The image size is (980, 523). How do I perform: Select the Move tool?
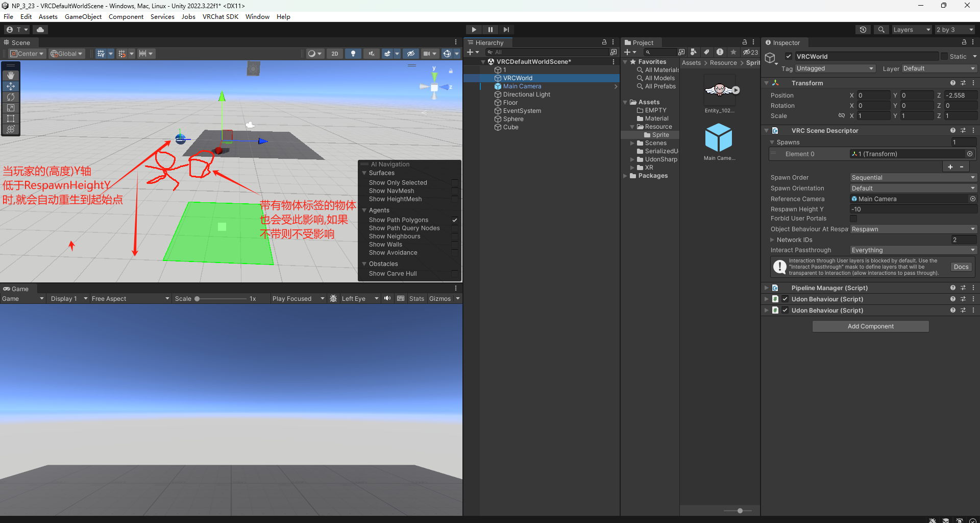pos(11,86)
